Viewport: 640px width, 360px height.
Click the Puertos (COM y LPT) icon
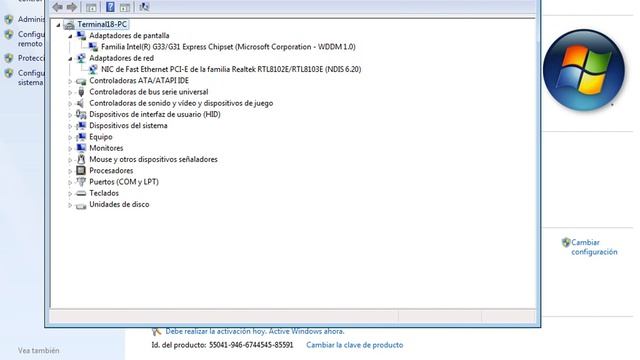(x=81, y=182)
